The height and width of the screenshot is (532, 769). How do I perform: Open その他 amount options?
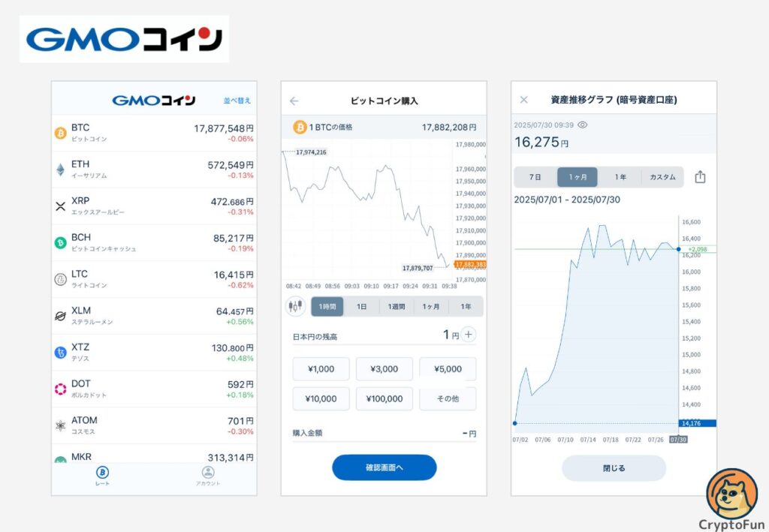tap(448, 398)
